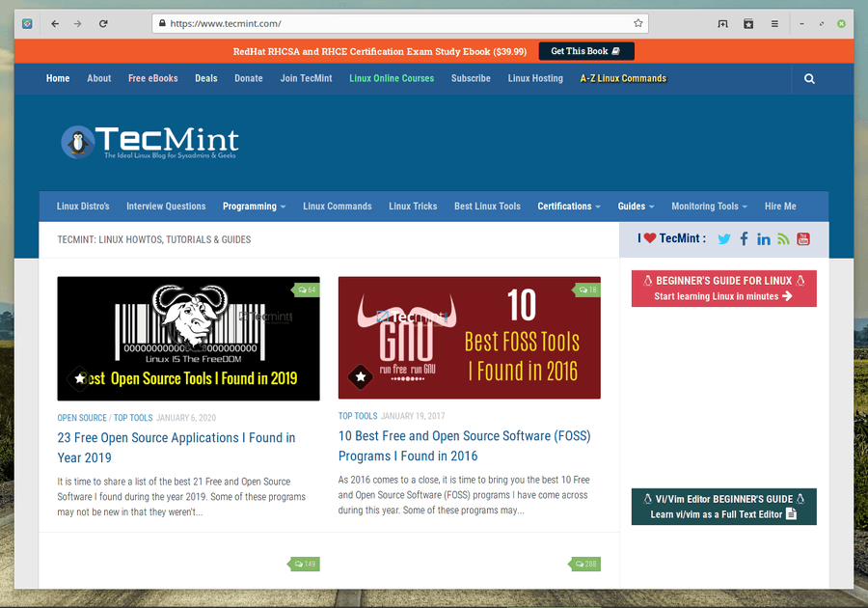
Task: Click the Get This Book button
Action: coord(586,51)
